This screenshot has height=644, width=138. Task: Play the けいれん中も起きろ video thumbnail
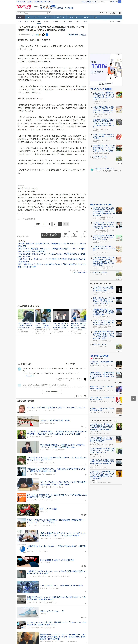point(61,315)
